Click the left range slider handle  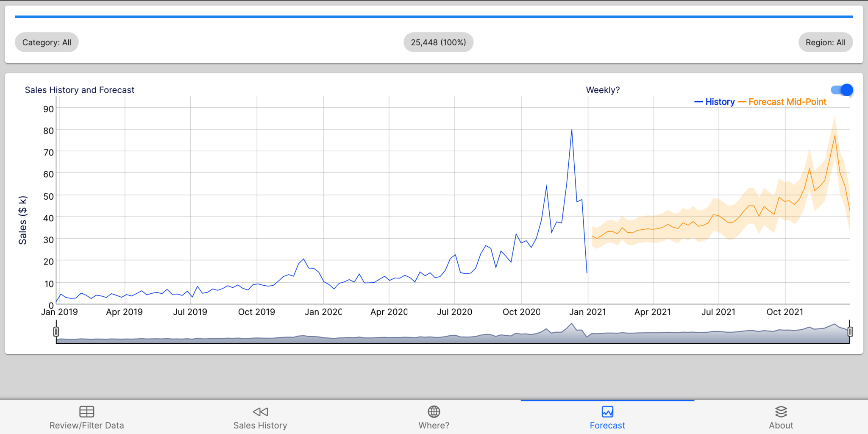point(56,331)
